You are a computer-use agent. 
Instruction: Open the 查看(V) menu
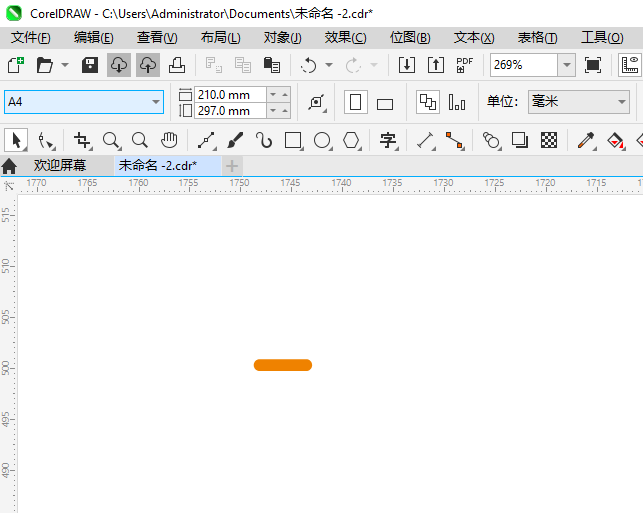click(x=157, y=38)
